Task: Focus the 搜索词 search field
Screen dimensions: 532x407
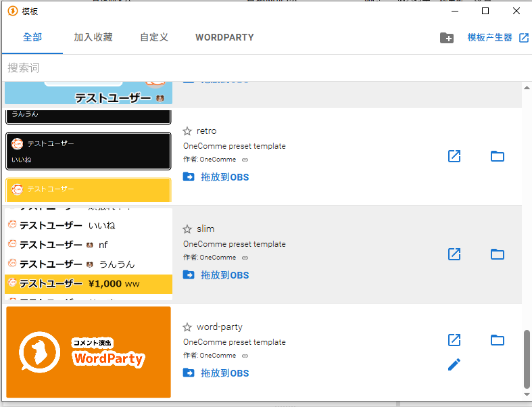Action: point(264,68)
